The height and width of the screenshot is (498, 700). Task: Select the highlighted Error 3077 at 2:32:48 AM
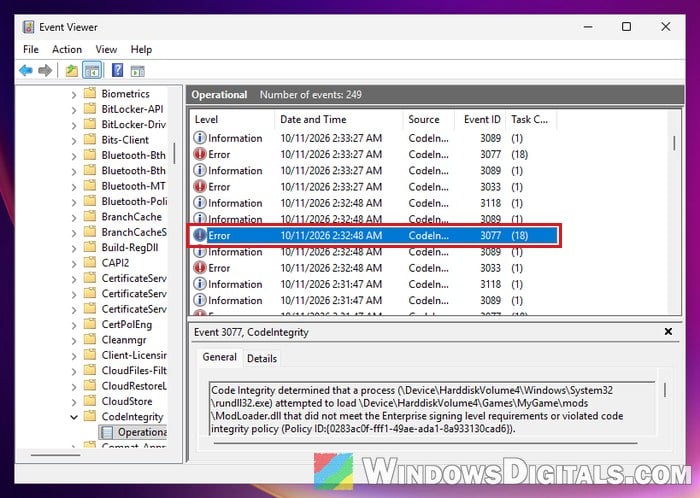coord(375,235)
